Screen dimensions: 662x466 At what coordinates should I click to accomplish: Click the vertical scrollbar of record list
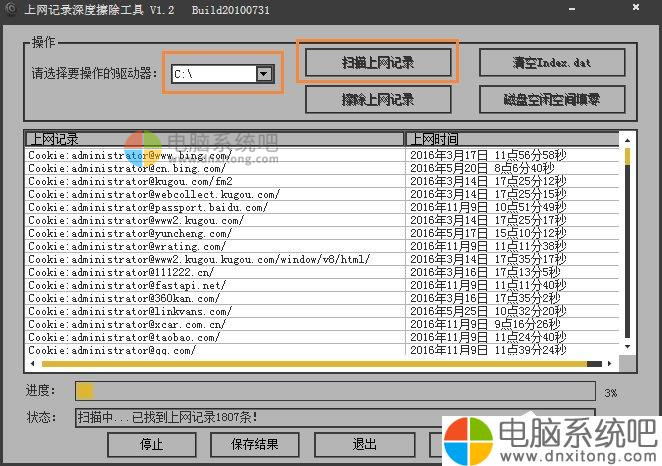coord(627,250)
